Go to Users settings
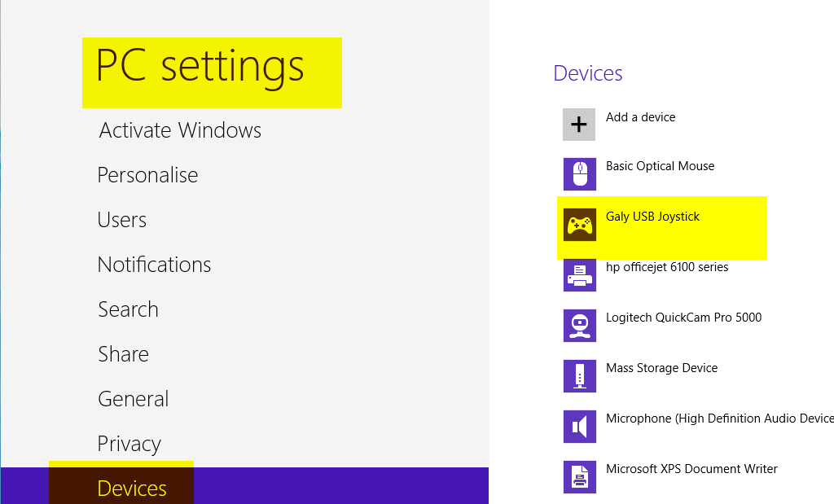834x504 pixels. [122, 220]
